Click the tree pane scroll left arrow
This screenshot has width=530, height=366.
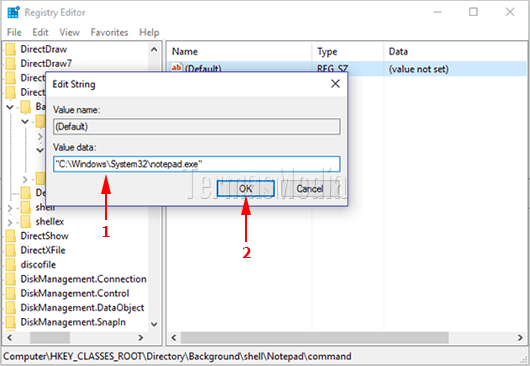[10, 337]
